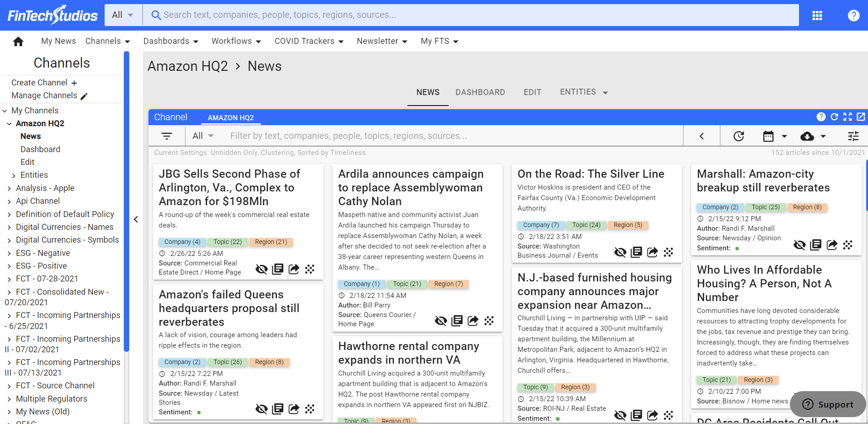Open the COVID Trackers menu
The width and height of the screenshot is (868, 424).
click(x=309, y=41)
